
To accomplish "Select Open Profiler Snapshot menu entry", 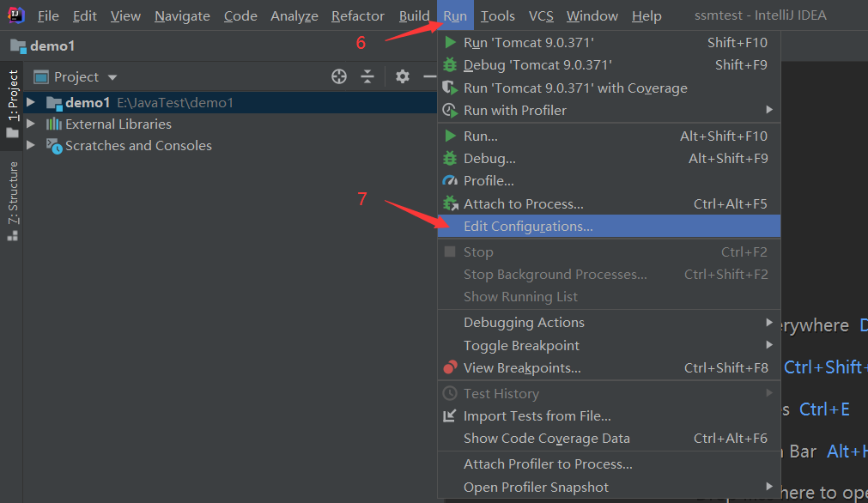I will click(609, 487).
